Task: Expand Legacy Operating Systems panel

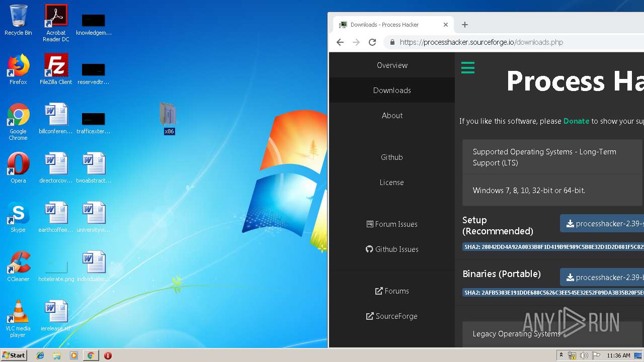Action: (552, 334)
